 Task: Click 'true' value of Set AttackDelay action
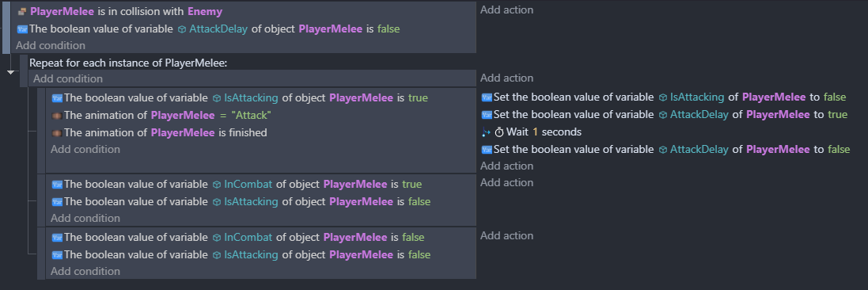[838, 115]
